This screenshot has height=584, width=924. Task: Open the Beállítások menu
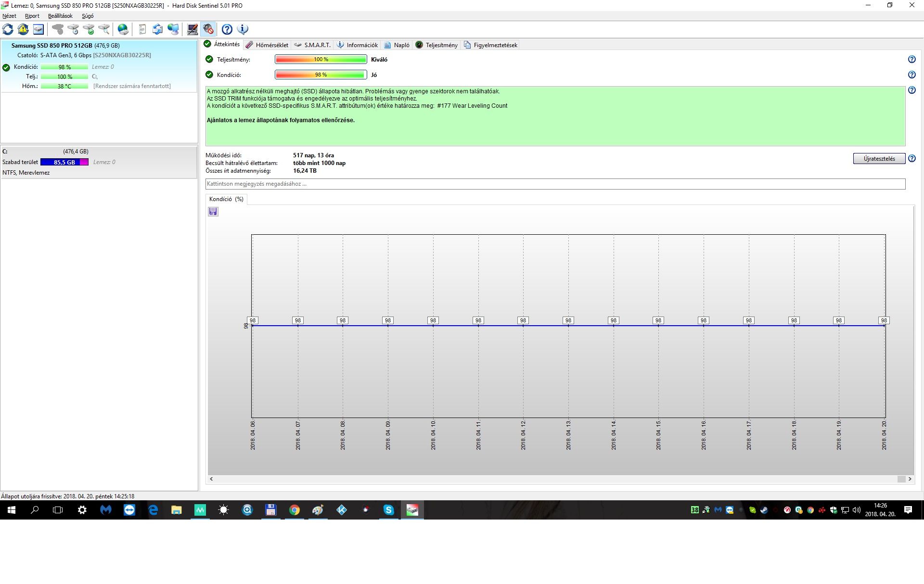tap(60, 16)
